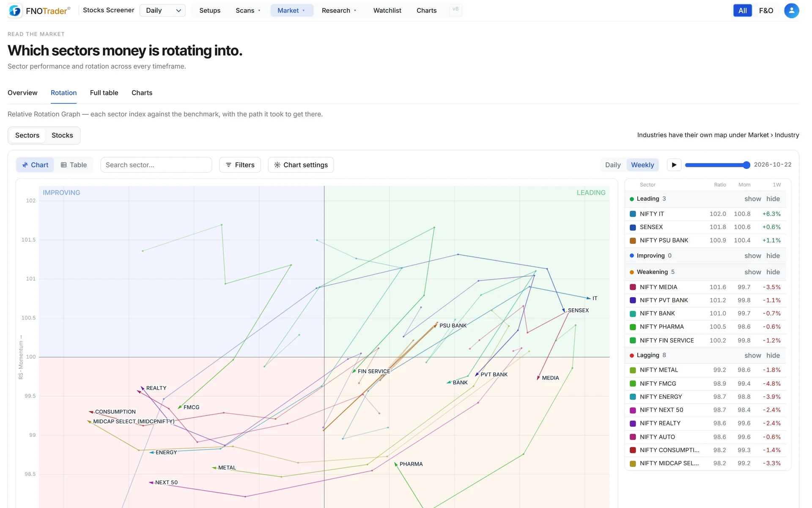Click the Weakening group orange dot
The image size is (812, 508).
[x=632, y=272]
